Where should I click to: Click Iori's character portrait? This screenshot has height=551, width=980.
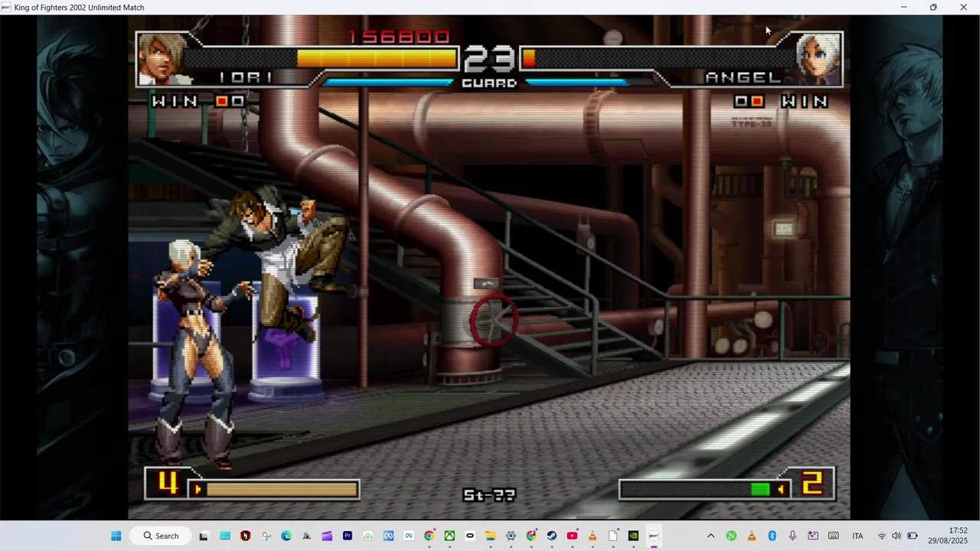(164, 59)
